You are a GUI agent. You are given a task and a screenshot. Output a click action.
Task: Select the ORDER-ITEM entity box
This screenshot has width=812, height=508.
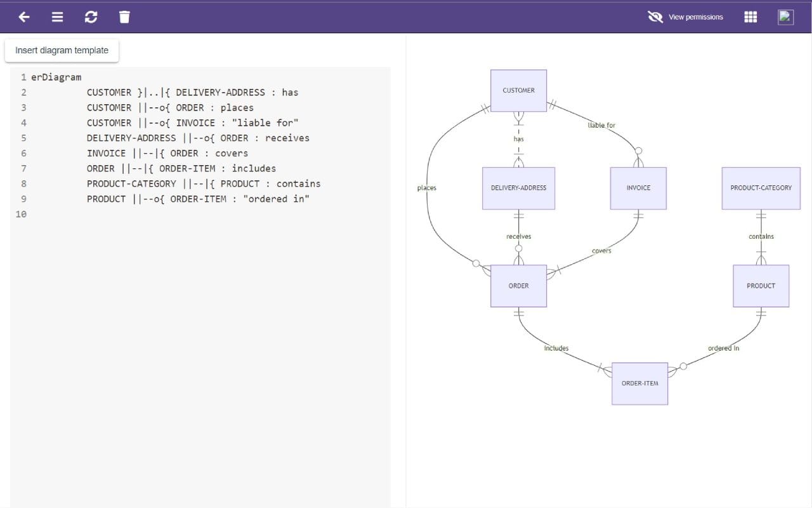639,383
